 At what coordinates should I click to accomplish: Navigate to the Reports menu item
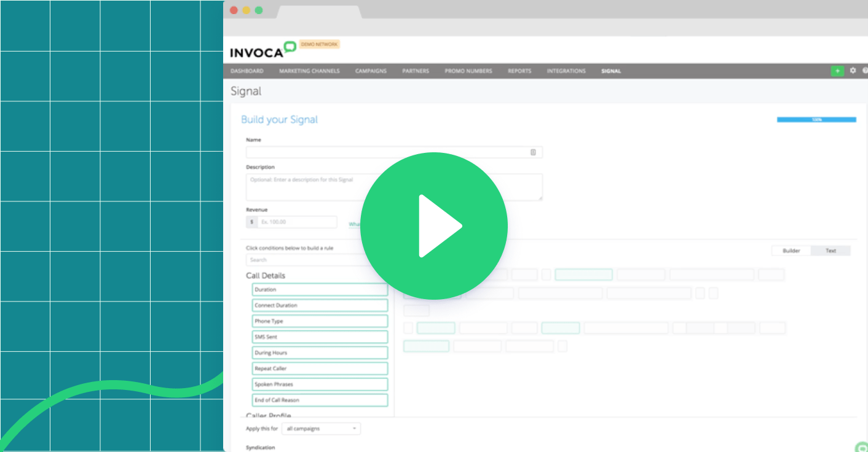pos(519,71)
